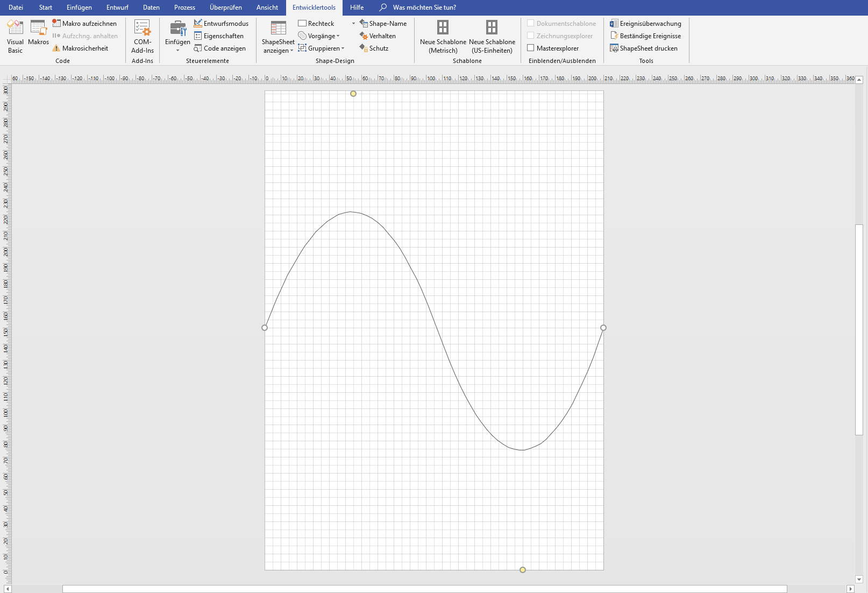Image resolution: width=868 pixels, height=593 pixels.
Task: Open Shape-Name dialog
Action: (383, 24)
